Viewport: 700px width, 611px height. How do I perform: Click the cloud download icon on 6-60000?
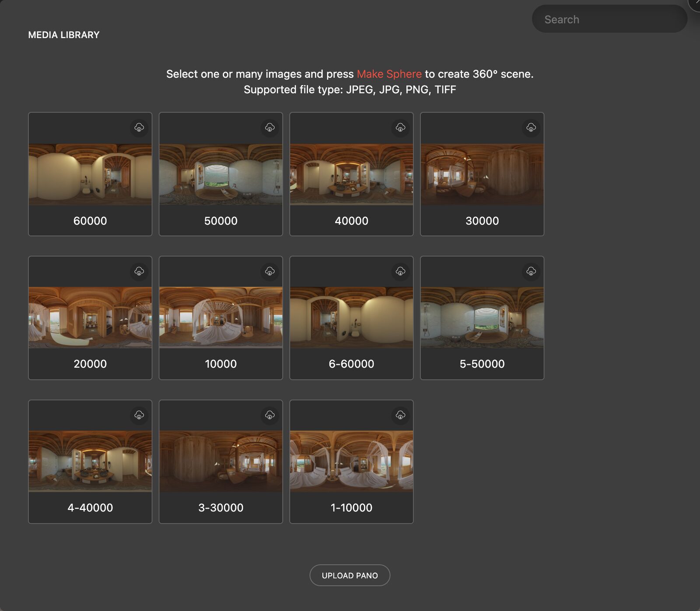pos(400,272)
